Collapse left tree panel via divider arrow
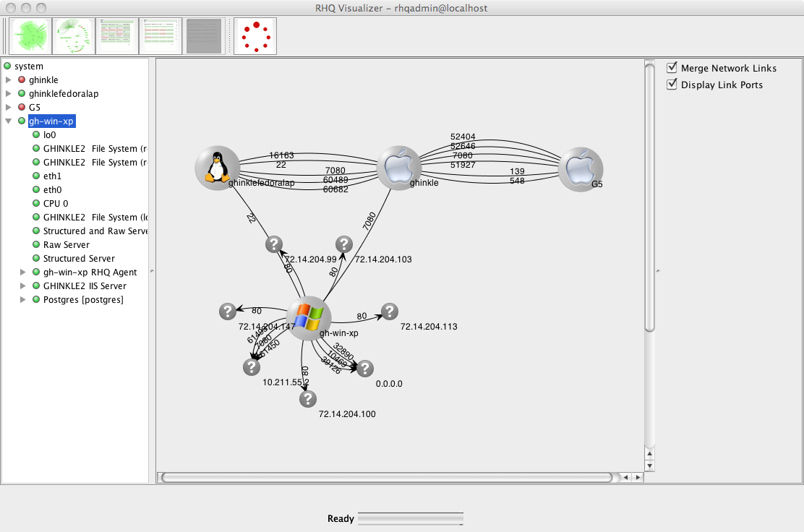The image size is (804, 532). tap(152, 270)
